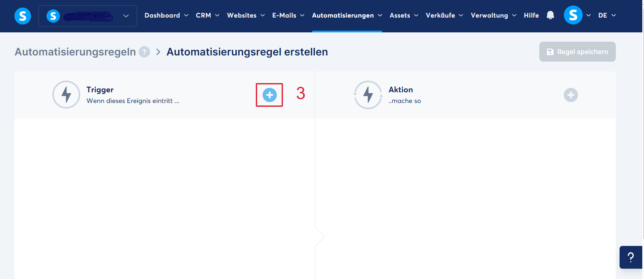The image size is (644, 279).
Task: Click the text 'Wenn dieses Ereignis eintritt ...'
Action: [x=133, y=101]
